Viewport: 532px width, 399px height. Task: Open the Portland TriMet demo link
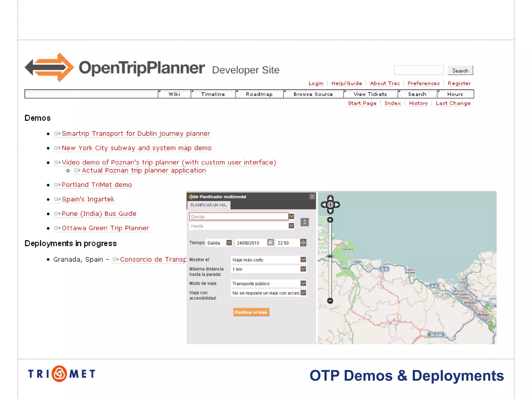tap(93, 185)
